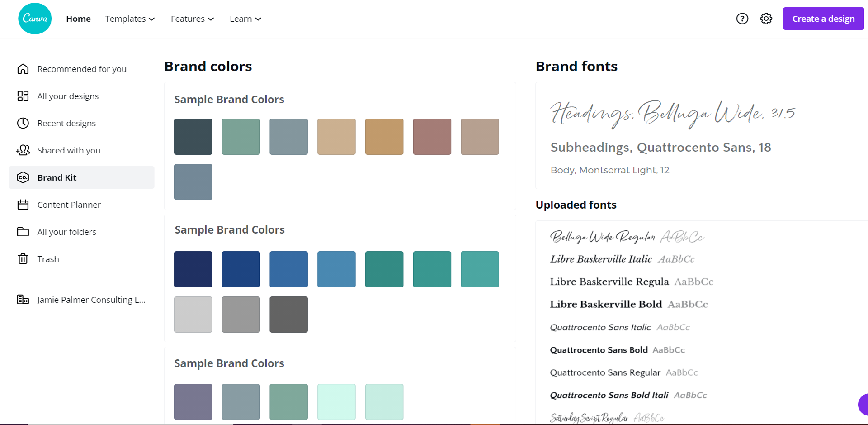This screenshot has height=425, width=868.
Task: Click the Recent designs clock icon
Action: click(23, 123)
